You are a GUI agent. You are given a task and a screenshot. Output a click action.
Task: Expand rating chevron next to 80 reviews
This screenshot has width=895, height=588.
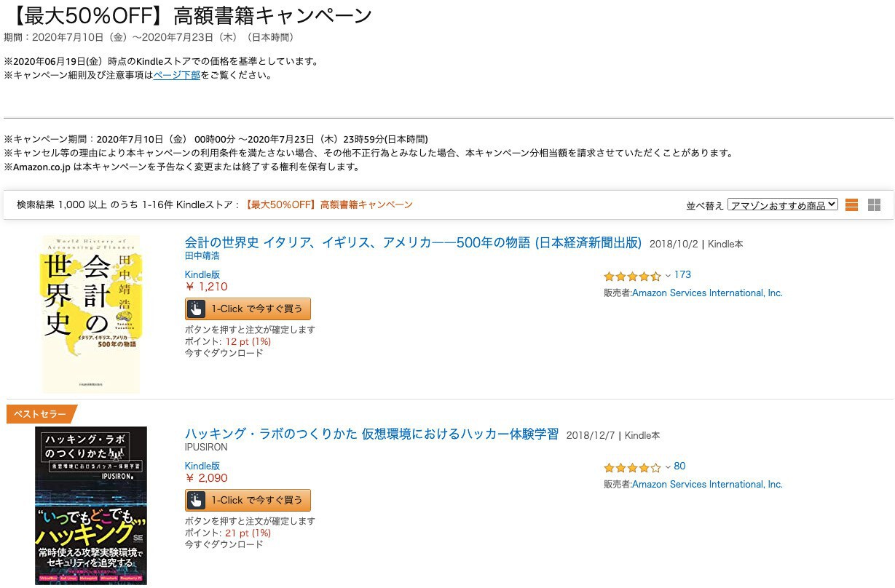pyautogui.click(x=668, y=467)
